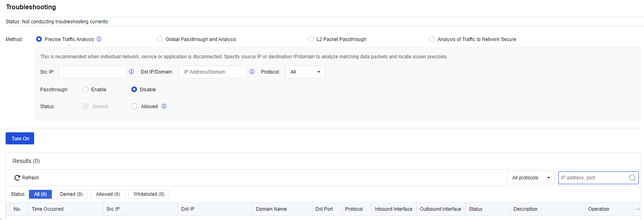This screenshot has height=220, width=644.
Task: Enable the Passthrough radio option
Action: click(86, 89)
